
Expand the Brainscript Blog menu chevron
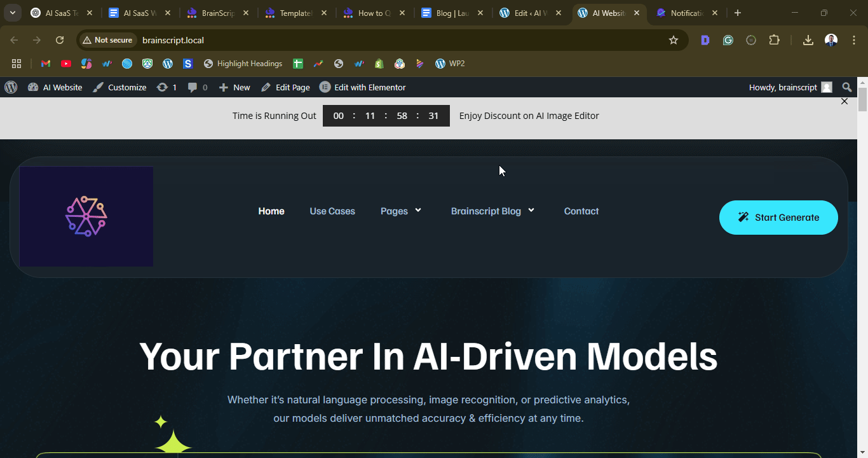pyautogui.click(x=531, y=211)
